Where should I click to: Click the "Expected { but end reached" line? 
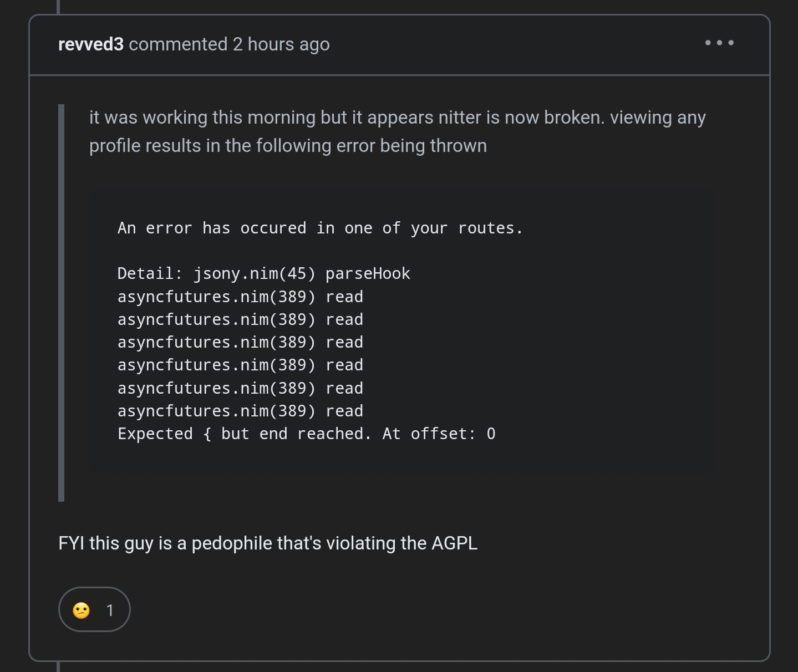click(x=244, y=434)
